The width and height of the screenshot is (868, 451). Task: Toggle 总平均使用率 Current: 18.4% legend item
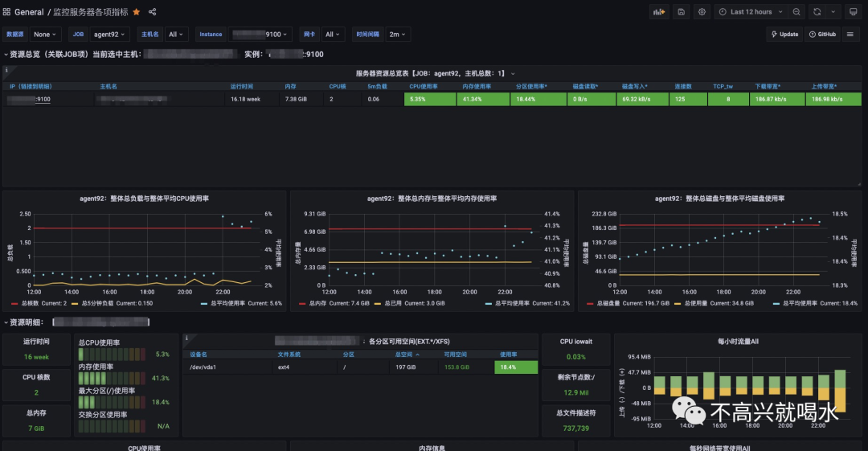click(x=816, y=304)
